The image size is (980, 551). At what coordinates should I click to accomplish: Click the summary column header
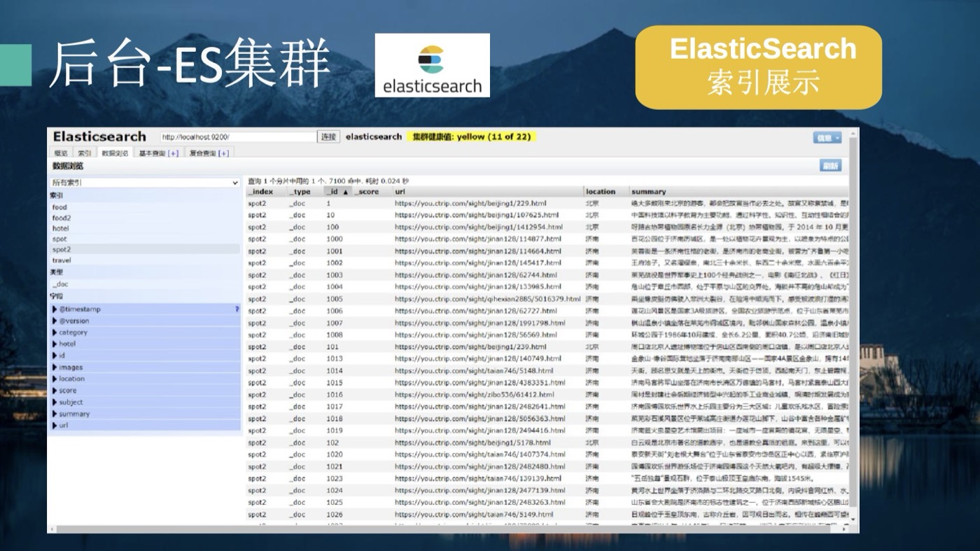click(738, 191)
